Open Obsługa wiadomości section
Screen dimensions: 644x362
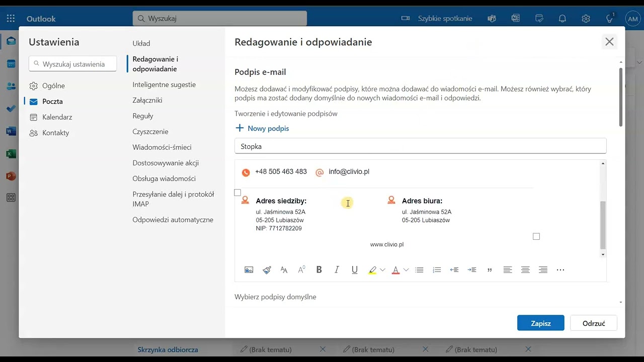164,178
